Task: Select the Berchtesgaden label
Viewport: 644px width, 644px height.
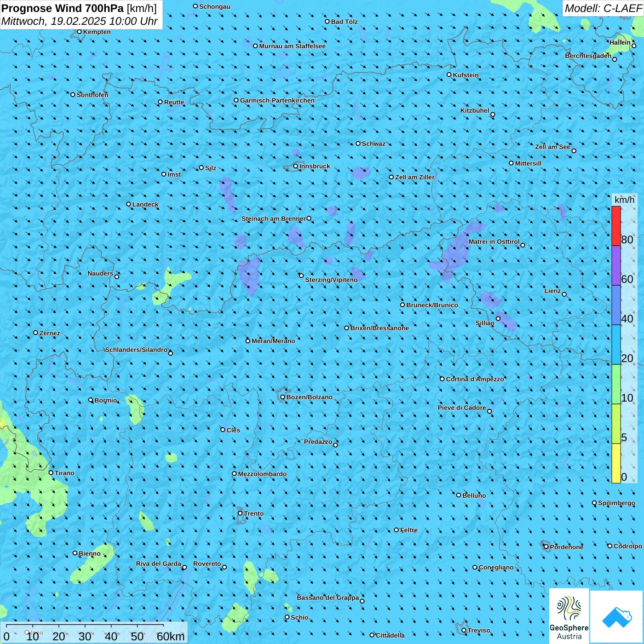Action: (x=588, y=56)
